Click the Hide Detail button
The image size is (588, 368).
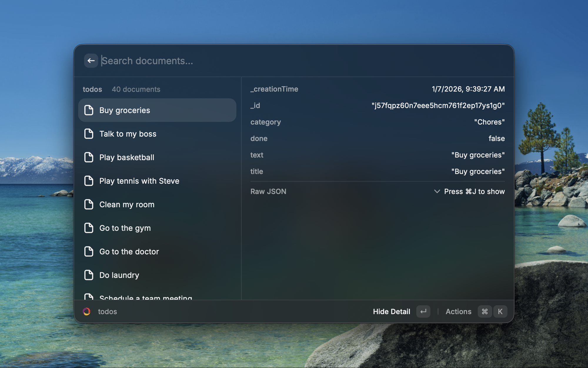pos(391,311)
